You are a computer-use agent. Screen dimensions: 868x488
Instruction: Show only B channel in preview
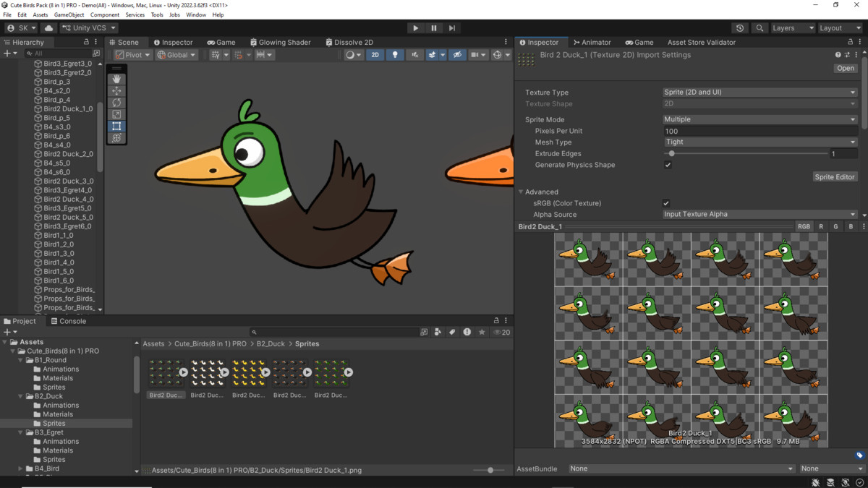[x=851, y=226]
